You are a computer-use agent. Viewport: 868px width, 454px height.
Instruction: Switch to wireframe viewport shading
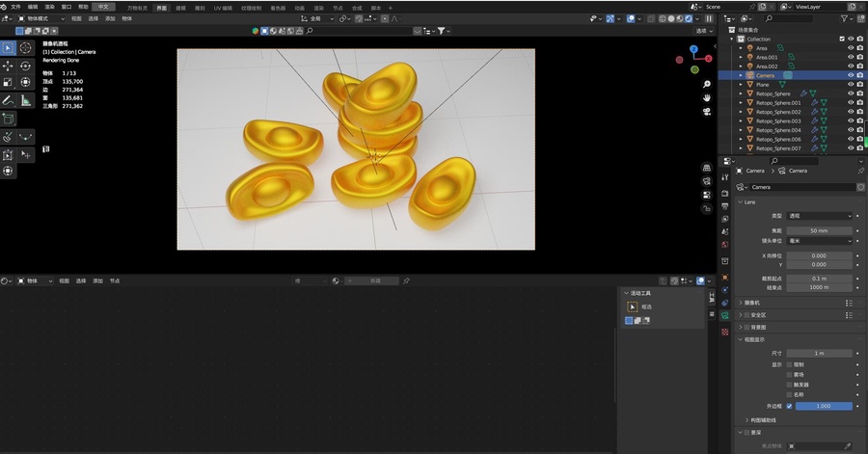pos(662,18)
